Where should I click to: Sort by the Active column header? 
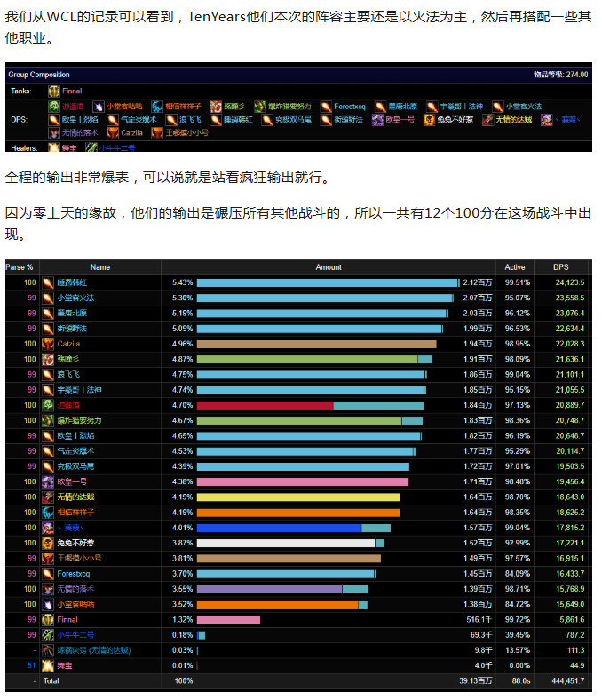coord(515,266)
